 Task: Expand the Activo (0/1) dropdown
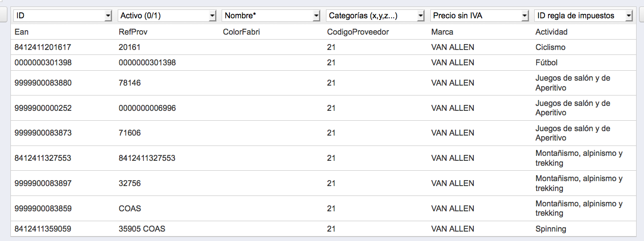[167, 16]
